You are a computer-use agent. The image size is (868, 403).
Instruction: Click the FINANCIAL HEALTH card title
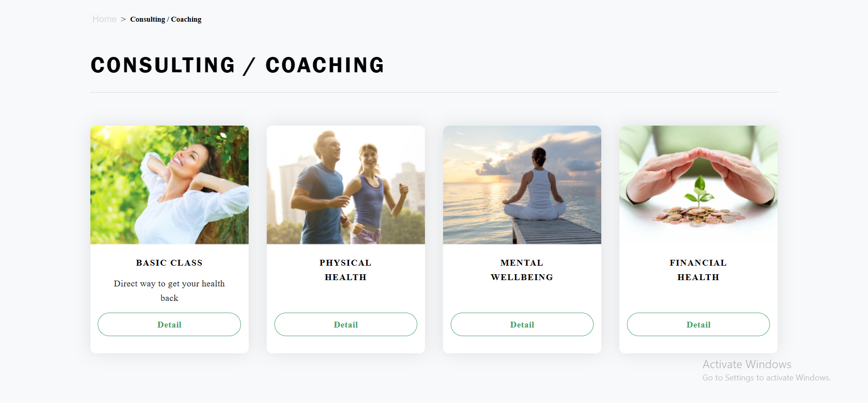[x=698, y=270]
